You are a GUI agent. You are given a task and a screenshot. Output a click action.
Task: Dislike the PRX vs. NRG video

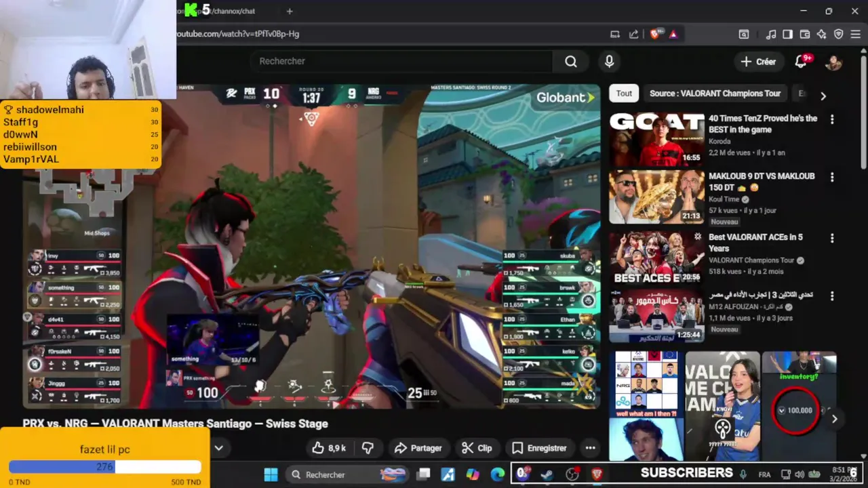tap(368, 448)
